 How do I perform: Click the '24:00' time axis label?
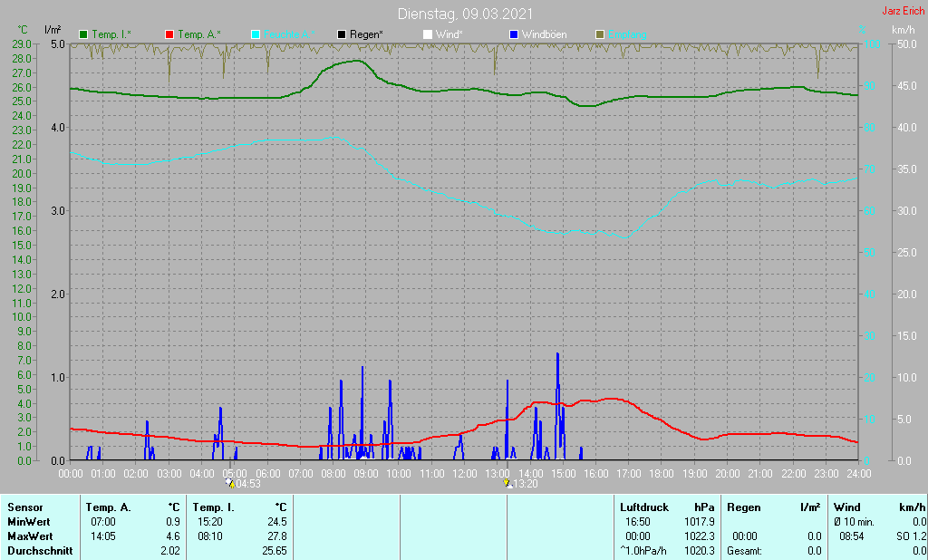pyautogui.click(x=858, y=474)
